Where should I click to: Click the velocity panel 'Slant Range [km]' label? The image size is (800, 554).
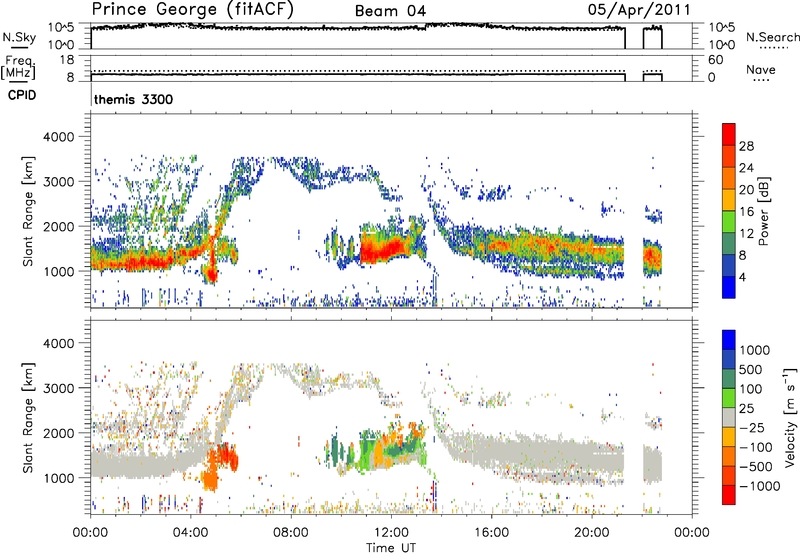[x=28, y=418]
